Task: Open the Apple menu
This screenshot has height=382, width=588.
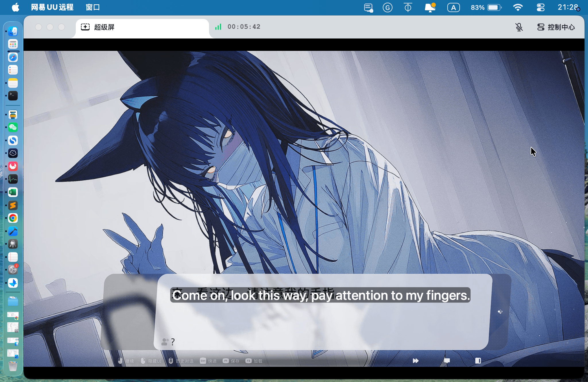Action: coord(16,7)
